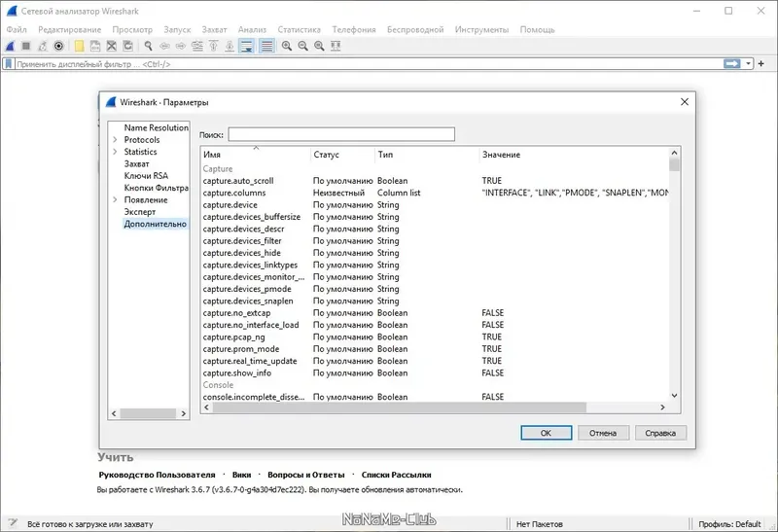Open the Списки Рассылки link
This screenshot has width=778, height=532.
[x=396, y=475]
